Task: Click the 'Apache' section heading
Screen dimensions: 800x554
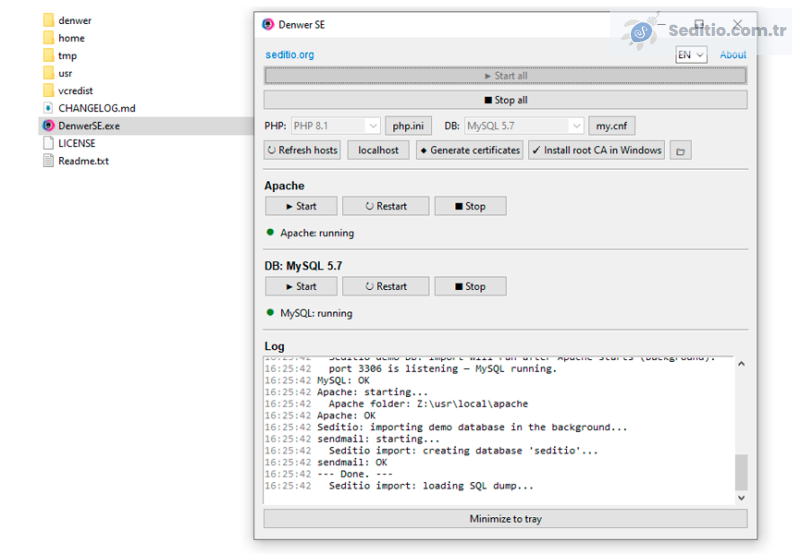Action: [284, 186]
